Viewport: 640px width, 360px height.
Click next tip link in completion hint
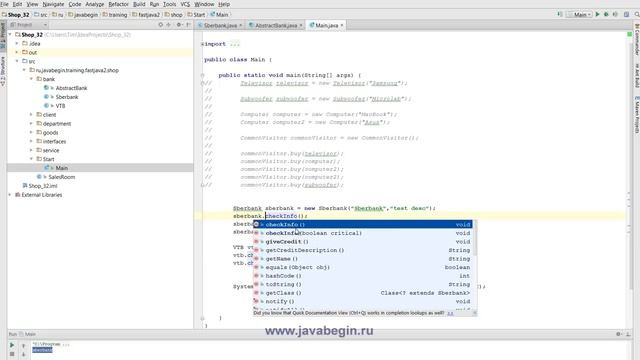coord(451,313)
